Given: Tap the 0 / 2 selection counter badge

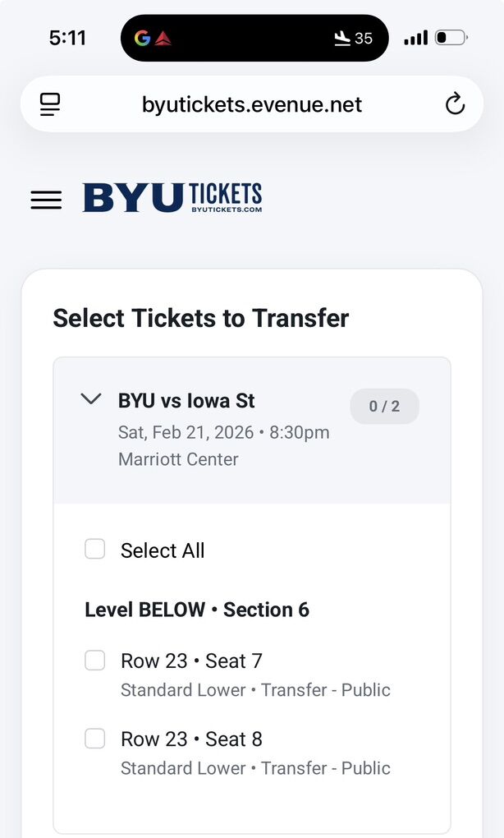Looking at the screenshot, I should 384,406.
